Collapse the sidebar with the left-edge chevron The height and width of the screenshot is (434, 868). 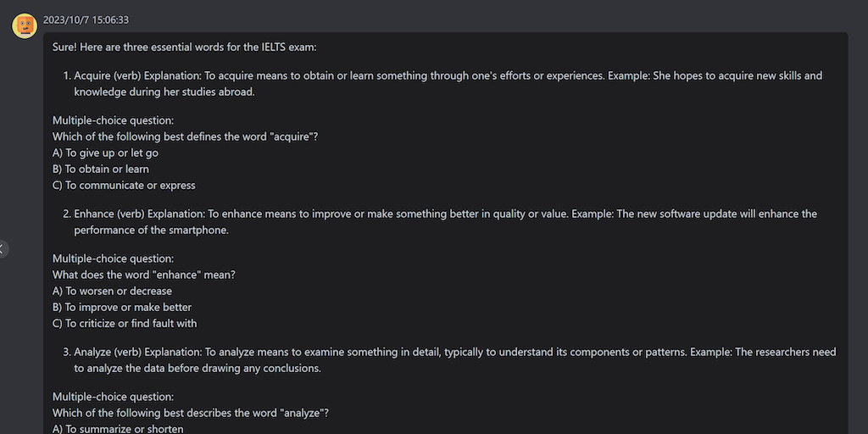point(3,248)
